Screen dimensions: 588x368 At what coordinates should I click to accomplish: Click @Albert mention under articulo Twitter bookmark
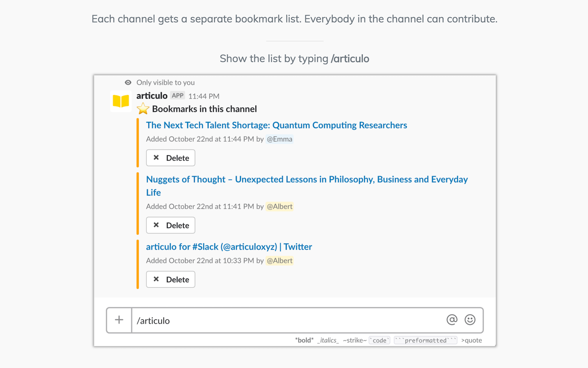pos(280,261)
